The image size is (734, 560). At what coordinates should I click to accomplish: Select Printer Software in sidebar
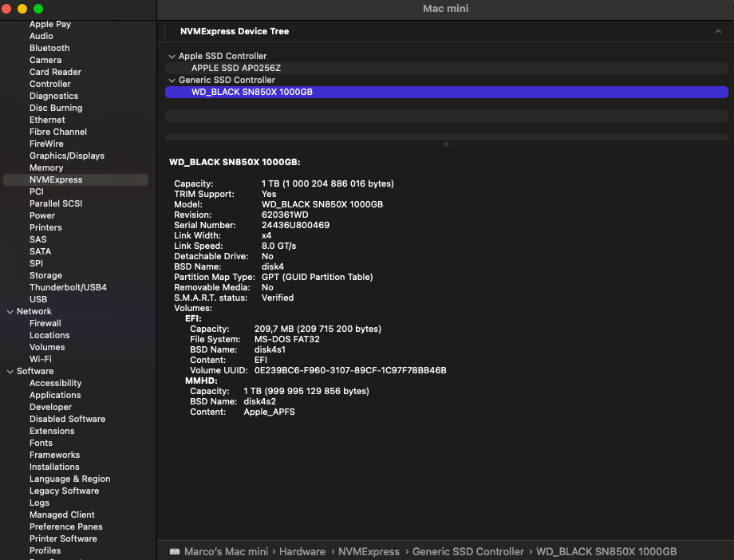tap(63, 538)
